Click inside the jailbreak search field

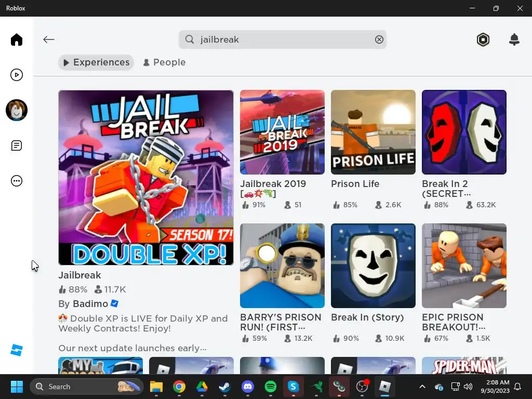click(282, 39)
